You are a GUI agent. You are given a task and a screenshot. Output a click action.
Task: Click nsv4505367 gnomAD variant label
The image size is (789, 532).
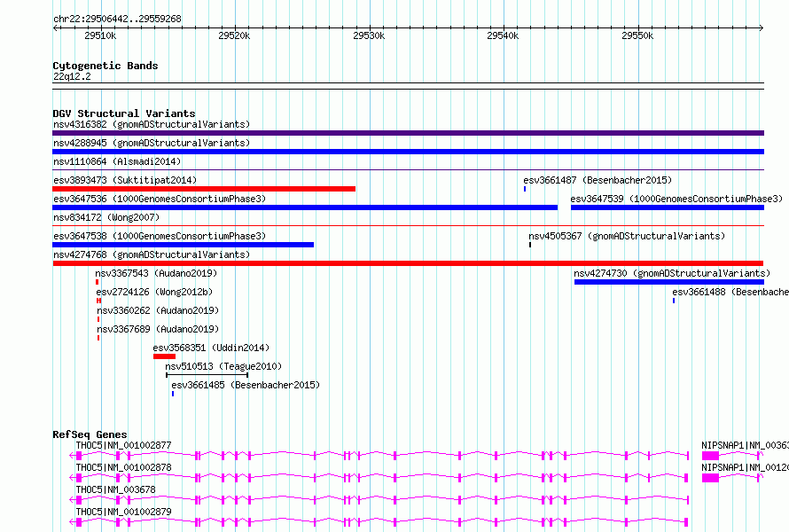627,236
